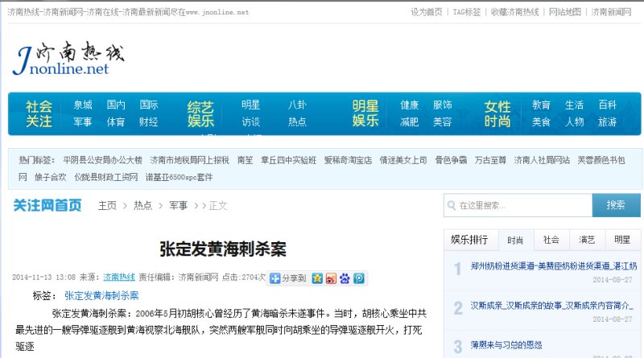Image resolution: width=644 pixels, height=358 pixels.
Task: Open 明星 link under 综艺娱乐
Action: [250, 105]
